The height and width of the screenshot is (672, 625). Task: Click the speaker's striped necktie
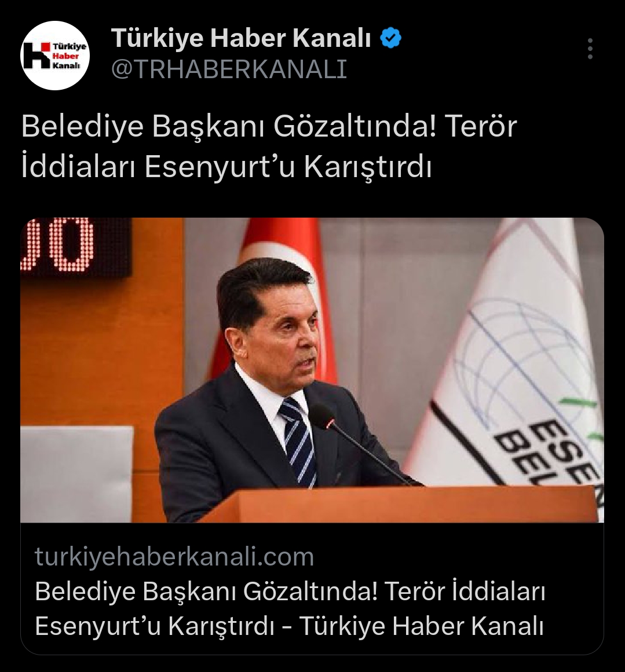tap(298, 442)
